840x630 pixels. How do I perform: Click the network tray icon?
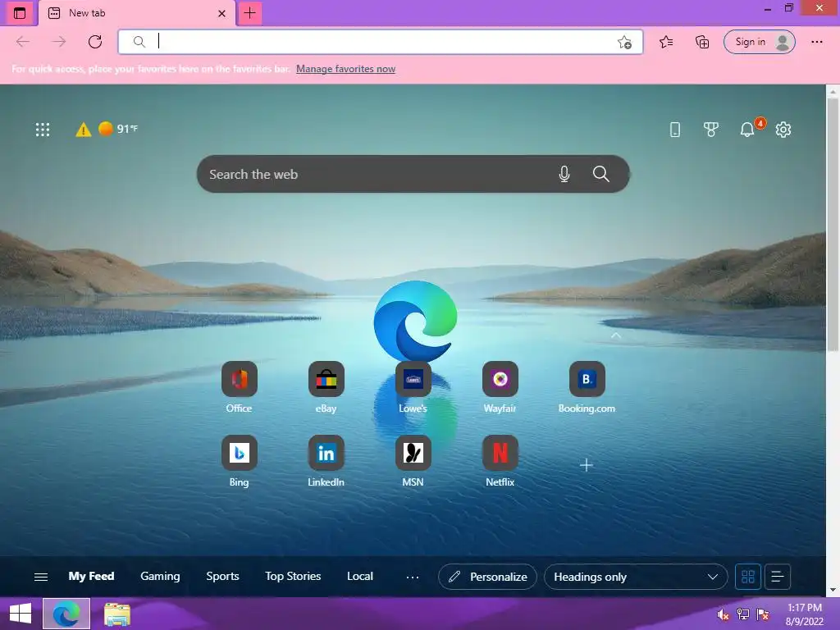point(743,614)
